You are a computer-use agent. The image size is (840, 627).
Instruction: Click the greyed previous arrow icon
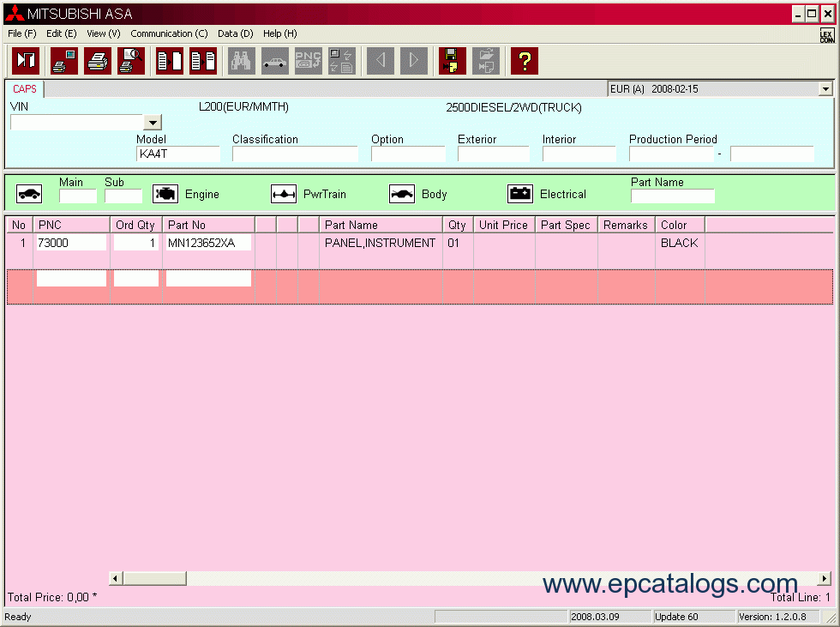(381, 61)
